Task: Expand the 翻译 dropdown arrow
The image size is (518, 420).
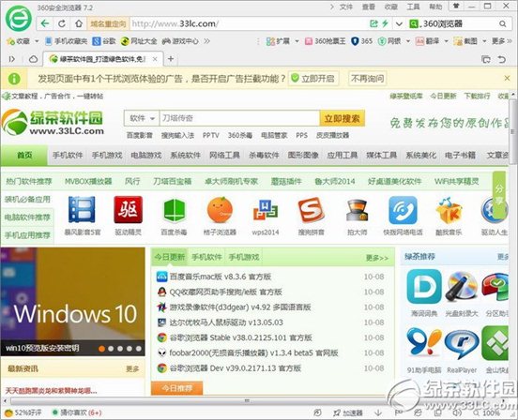Action: [446, 41]
